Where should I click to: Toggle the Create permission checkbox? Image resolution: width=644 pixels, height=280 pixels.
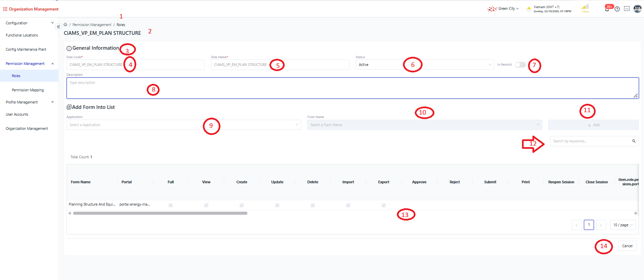coord(242,205)
